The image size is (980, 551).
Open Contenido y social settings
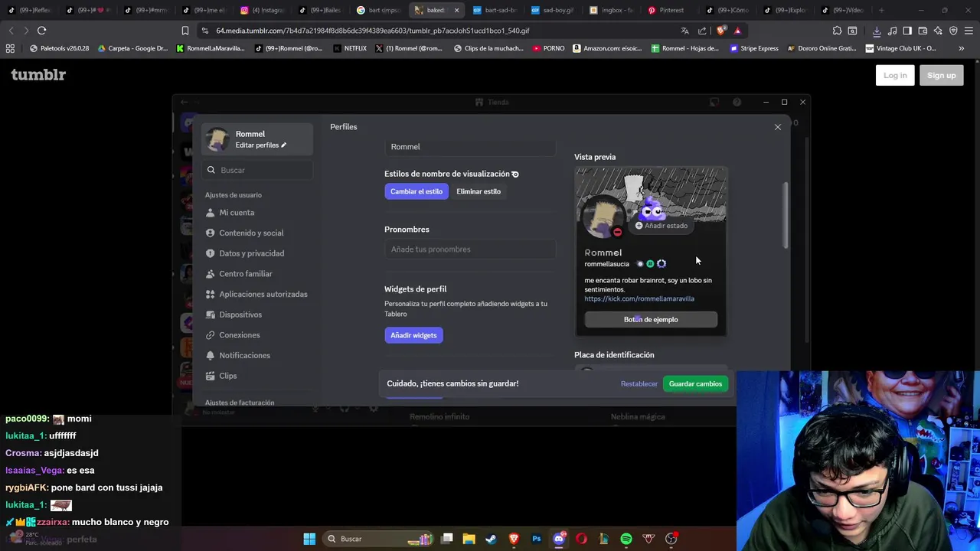point(251,233)
